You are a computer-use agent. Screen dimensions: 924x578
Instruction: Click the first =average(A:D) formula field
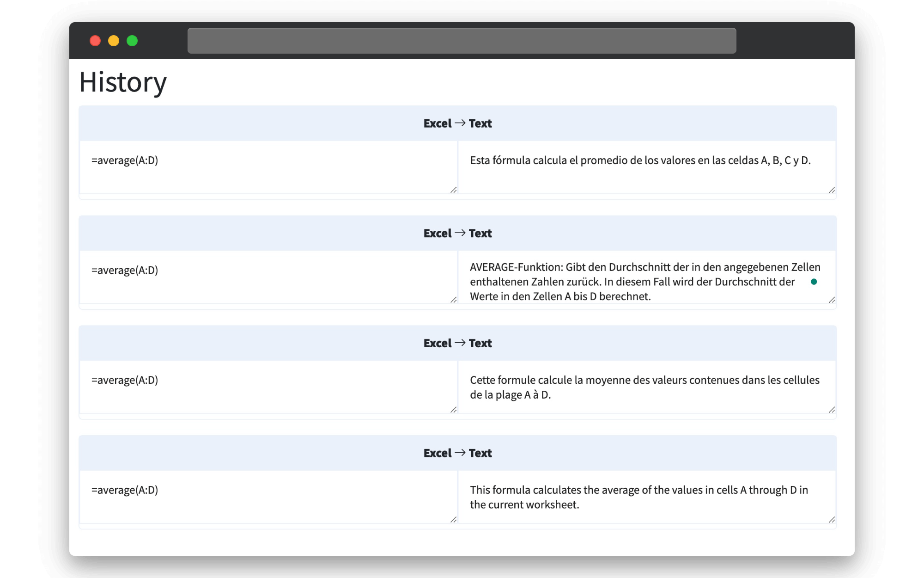pos(268,167)
